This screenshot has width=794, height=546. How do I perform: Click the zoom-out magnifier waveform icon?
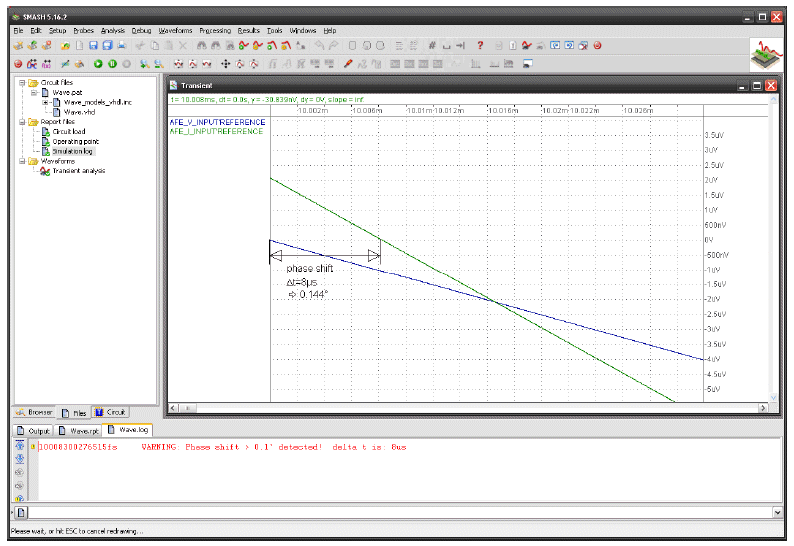pyautogui.click(x=159, y=64)
